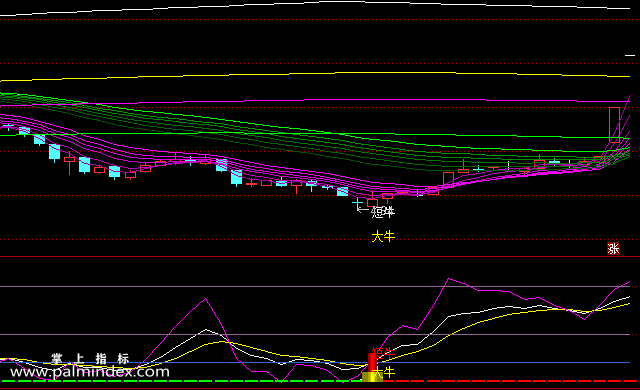Click the red signal bar in indicator panel
640x390 pixels.
pyautogui.click(x=372, y=362)
